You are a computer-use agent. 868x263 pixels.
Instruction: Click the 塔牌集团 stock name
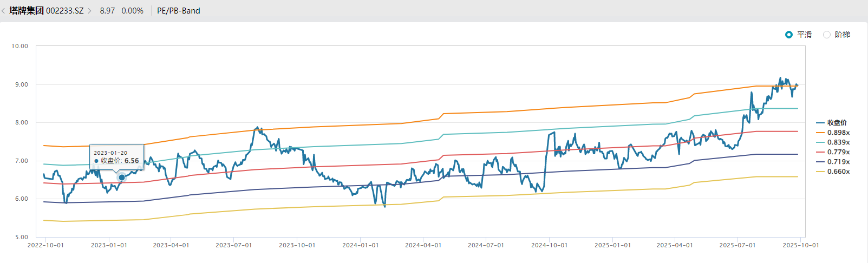(x=27, y=11)
